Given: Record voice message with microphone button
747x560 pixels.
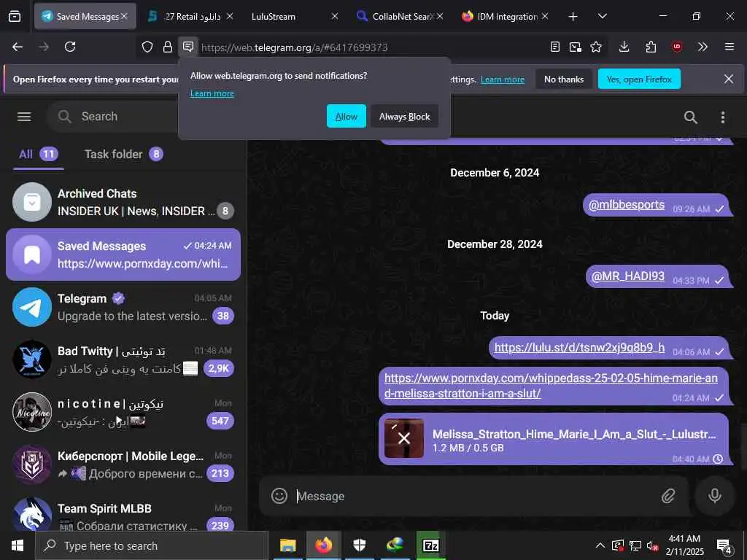Looking at the screenshot, I should 714,496.
